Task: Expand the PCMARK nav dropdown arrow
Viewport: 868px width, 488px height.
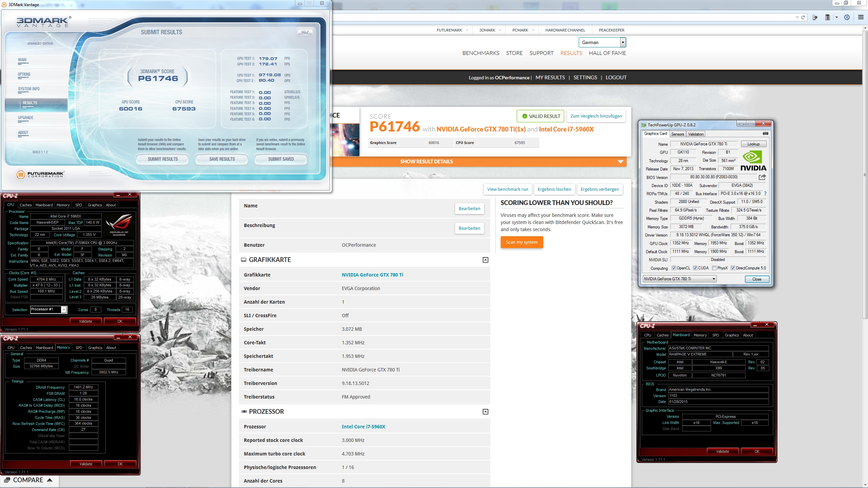Action: (533, 30)
